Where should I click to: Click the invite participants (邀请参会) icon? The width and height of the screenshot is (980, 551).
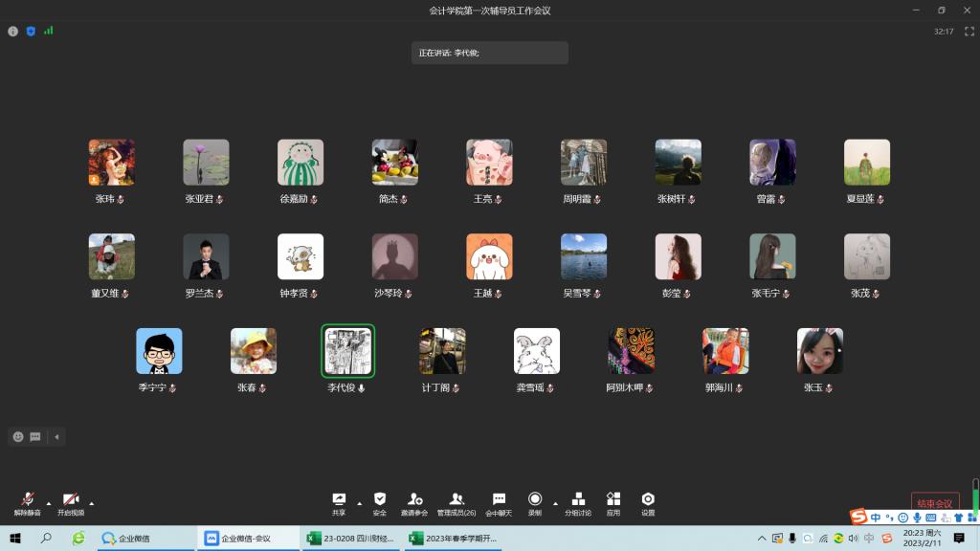pyautogui.click(x=414, y=499)
